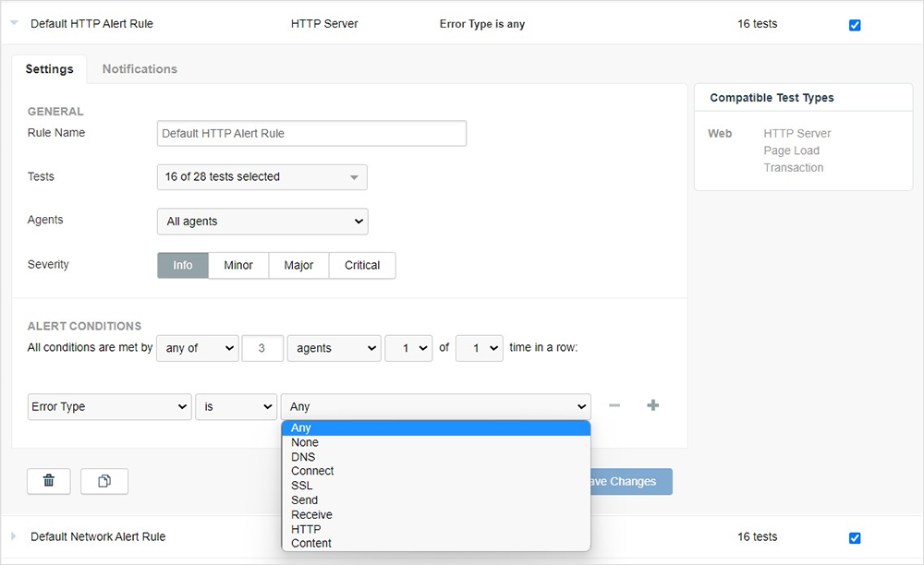The height and width of the screenshot is (565, 924).
Task: Open the Tests selection dropdown
Action: (262, 177)
